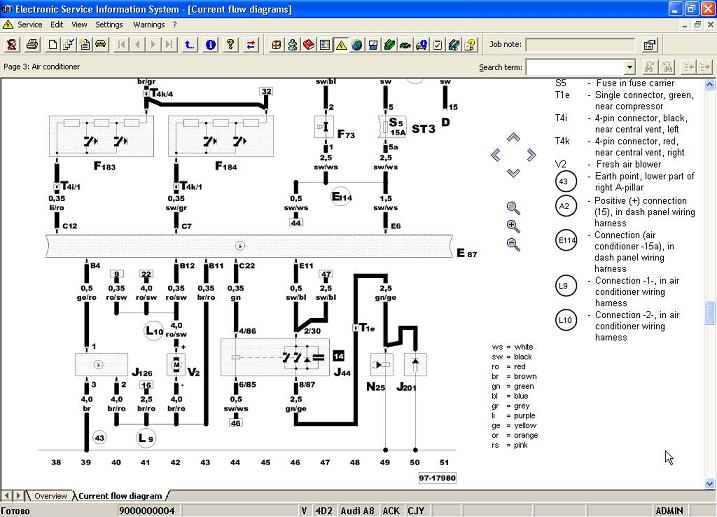Pan diagram up with the up arrow
Viewport: 717px width, 517px height.
(513, 137)
